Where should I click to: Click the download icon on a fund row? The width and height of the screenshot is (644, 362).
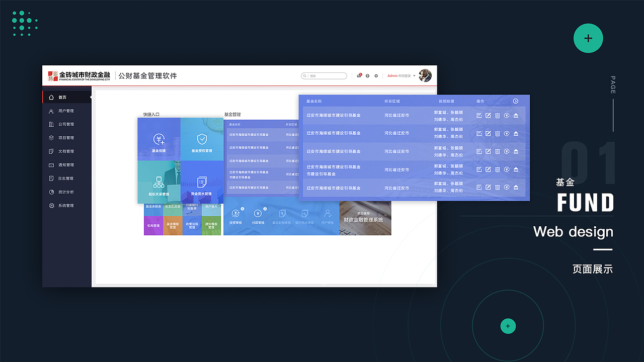[506, 115]
